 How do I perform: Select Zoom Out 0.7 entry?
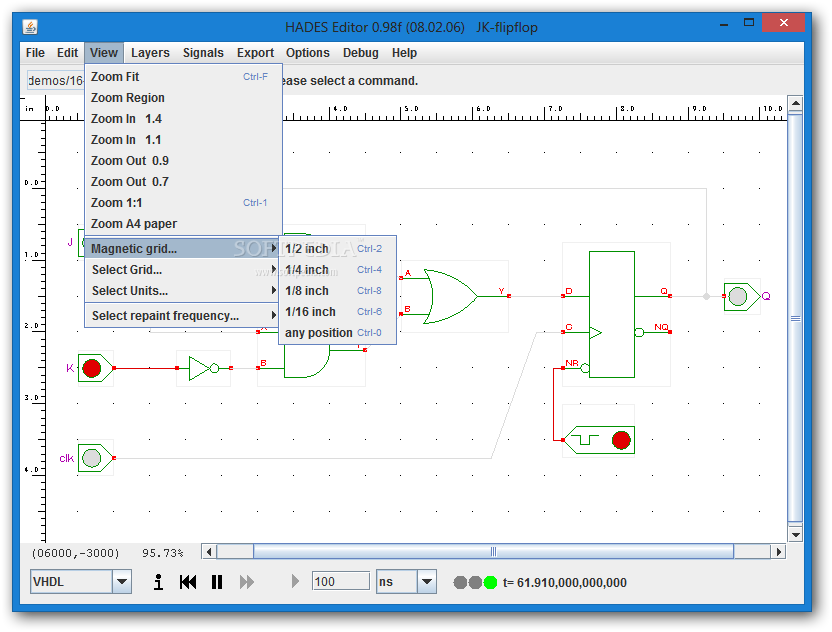pyautogui.click(x=183, y=182)
